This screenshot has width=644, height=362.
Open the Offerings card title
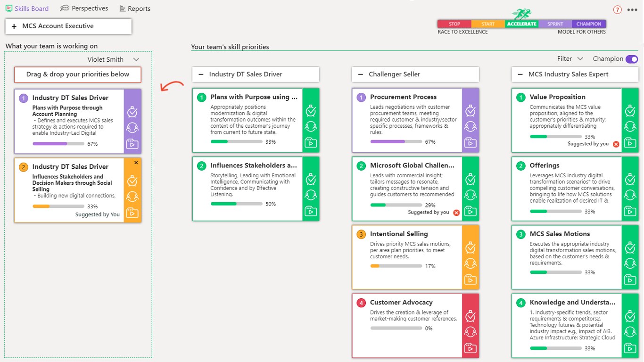545,165
